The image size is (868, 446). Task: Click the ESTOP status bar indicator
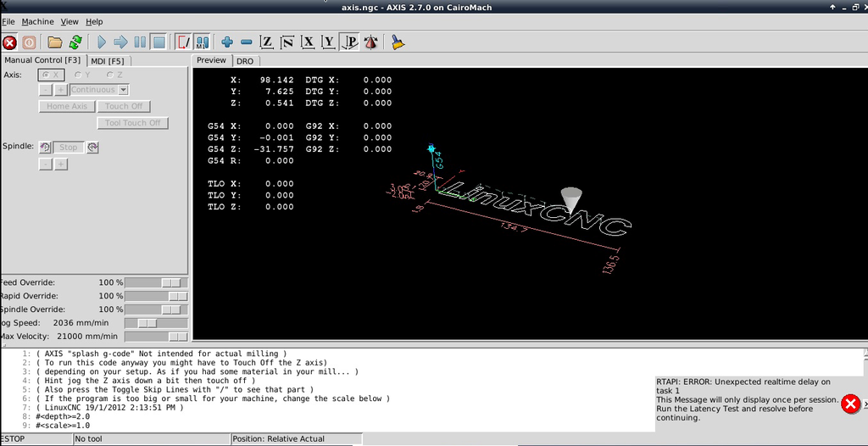click(36, 439)
